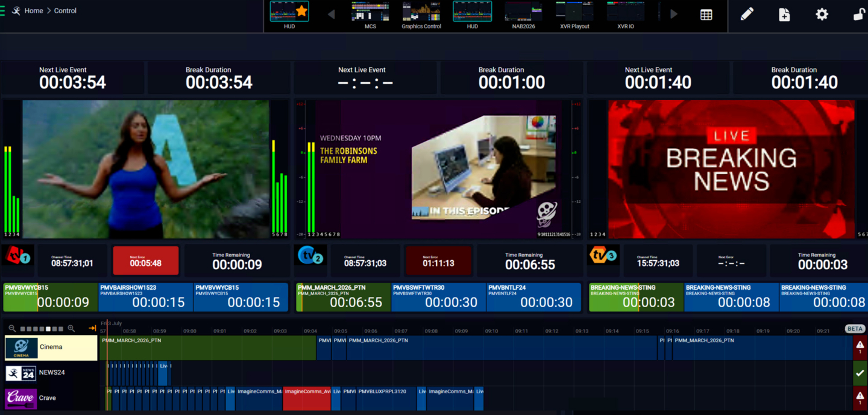Click TV2 Time Remaining 00:06:55
This screenshot has height=415, width=868.
pyautogui.click(x=530, y=261)
